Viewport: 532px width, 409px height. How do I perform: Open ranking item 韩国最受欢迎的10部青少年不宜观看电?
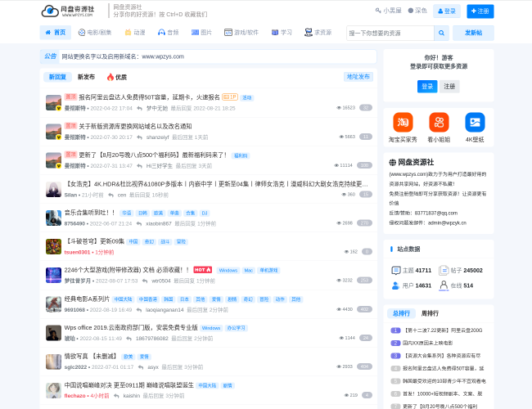pyautogui.click(x=444, y=381)
